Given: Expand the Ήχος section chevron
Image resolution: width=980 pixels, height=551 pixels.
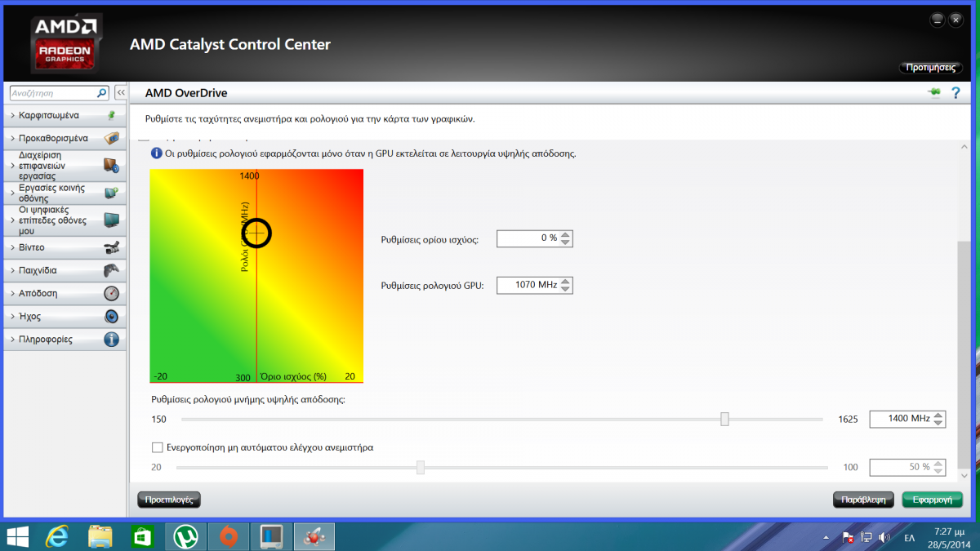Looking at the screenshot, I should [12, 316].
